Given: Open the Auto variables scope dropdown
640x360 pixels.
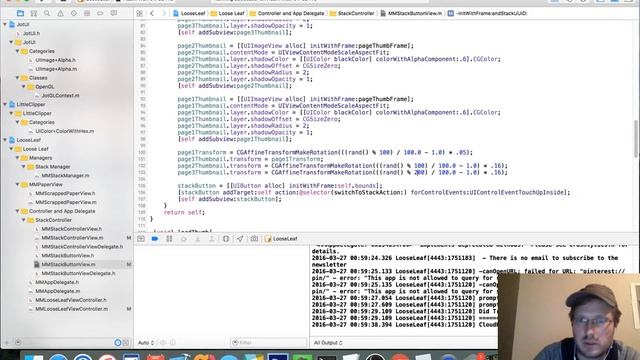Looking at the screenshot, I should click(x=146, y=343).
